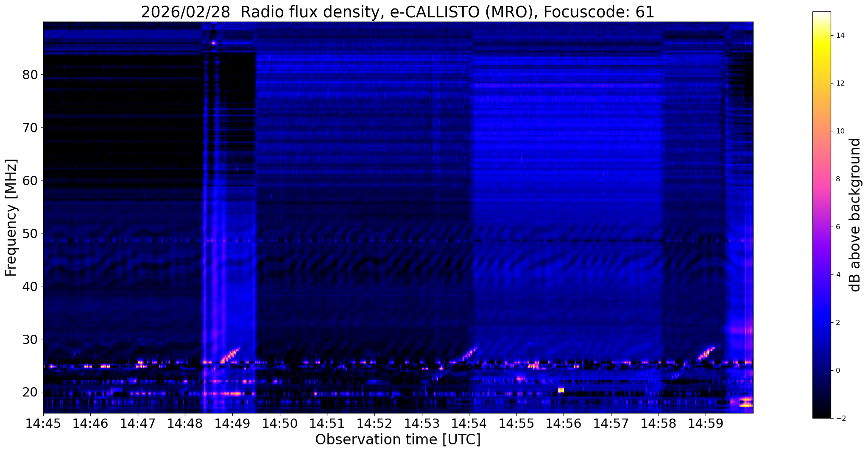Click the 14 dB colorbar tick label
This screenshot has height=452, width=868.
tap(841, 36)
